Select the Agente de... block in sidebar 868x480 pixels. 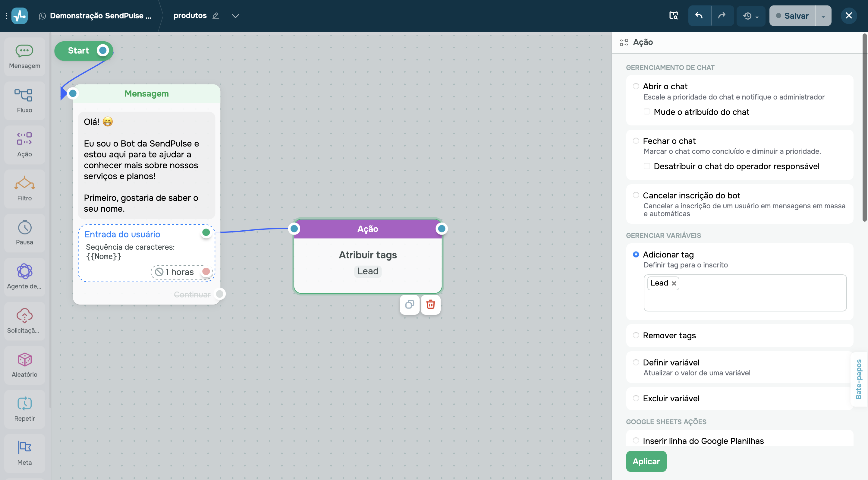point(25,277)
